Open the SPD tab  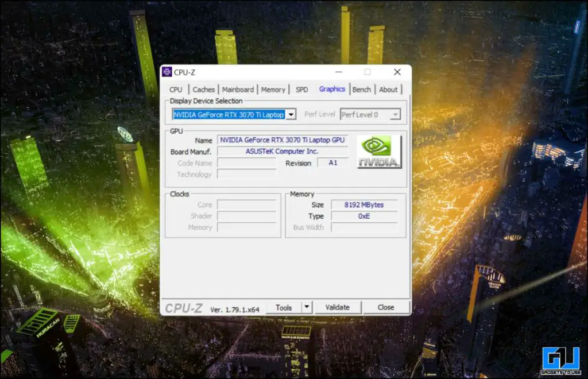pos(301,90)
